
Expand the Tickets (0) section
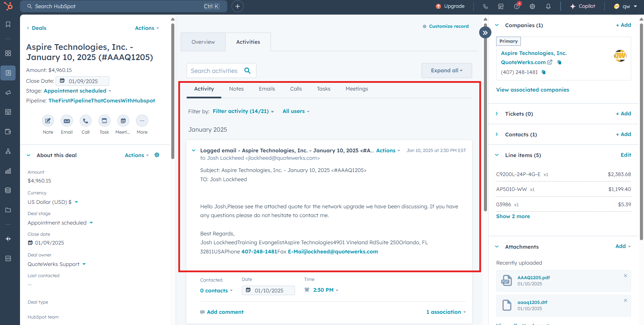click(497, 114)
